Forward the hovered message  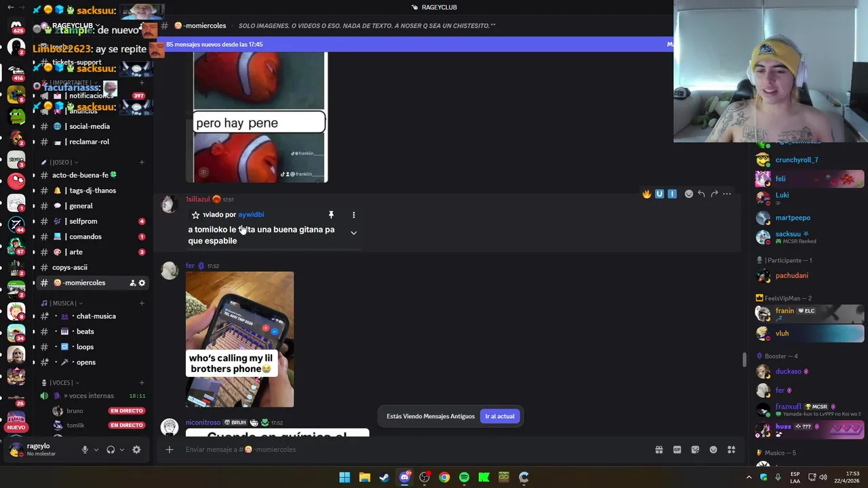pos(714,194)
